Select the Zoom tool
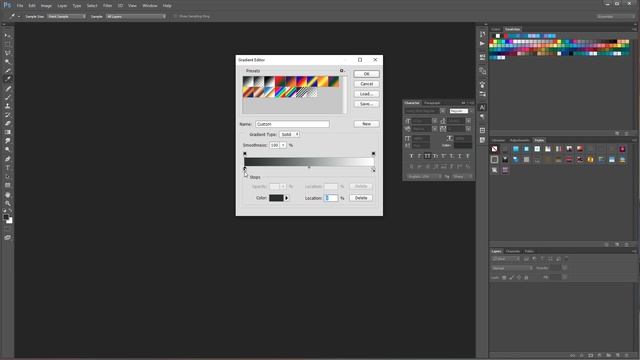The width and height of the screenshot is (640, 360). (8, 203)
